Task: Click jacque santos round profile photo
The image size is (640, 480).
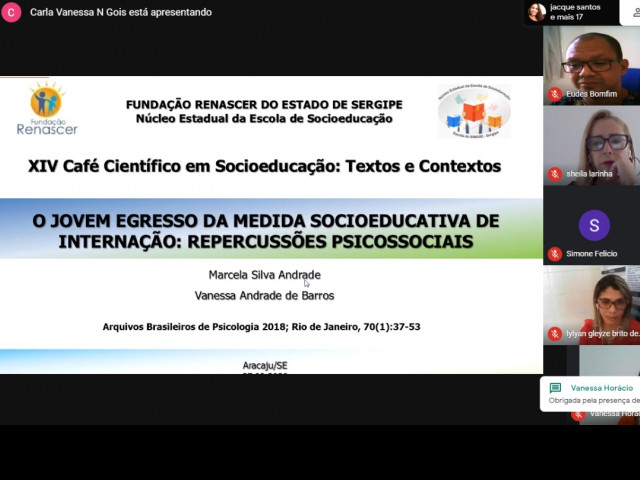Action: tap(536, 12)
